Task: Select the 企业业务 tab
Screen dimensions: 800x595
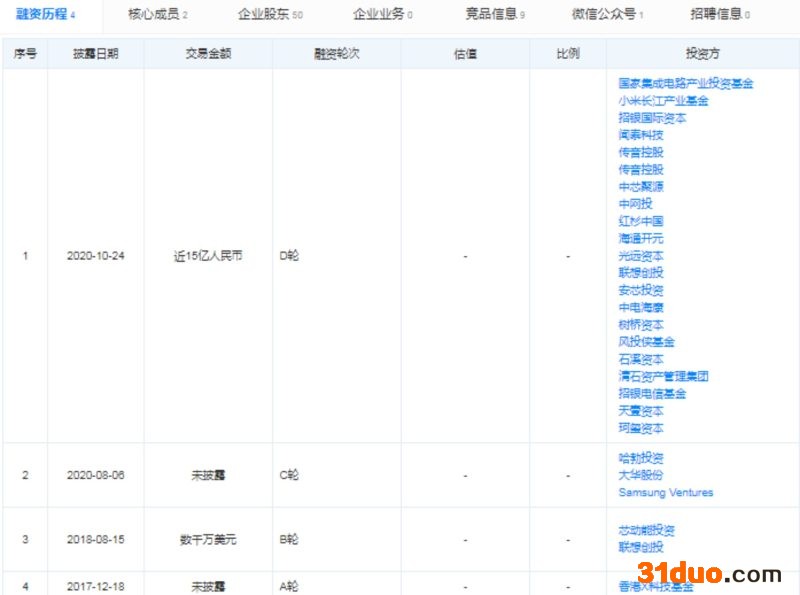Action: 383,15
